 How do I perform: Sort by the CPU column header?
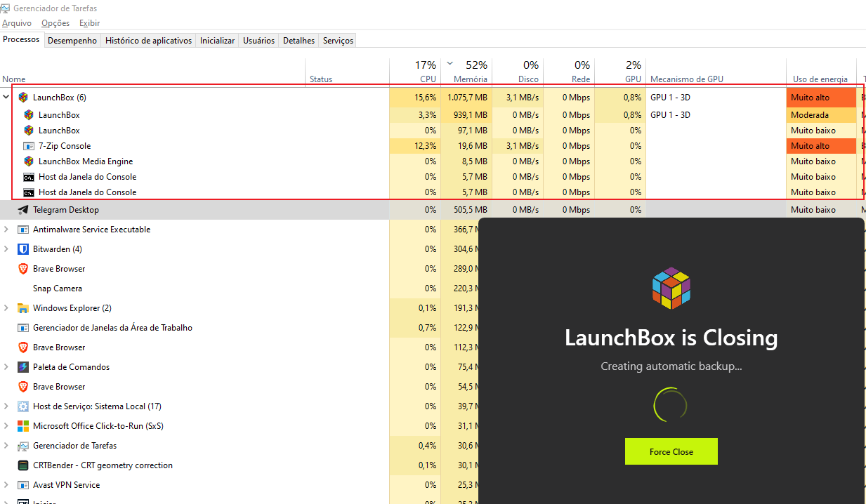pos(415,72)
